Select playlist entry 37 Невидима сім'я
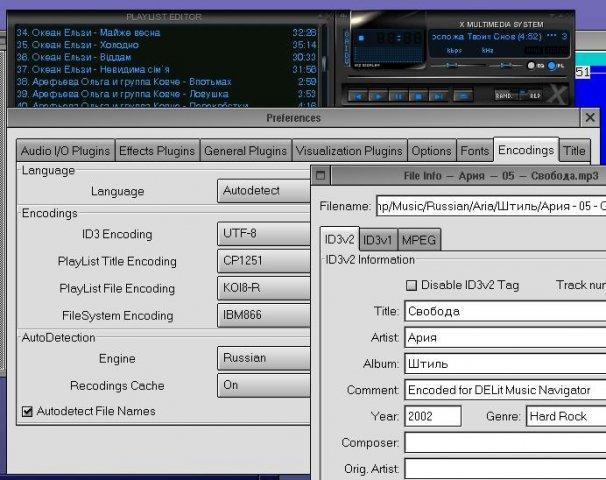The image size is (606, 480). (166, 70)
